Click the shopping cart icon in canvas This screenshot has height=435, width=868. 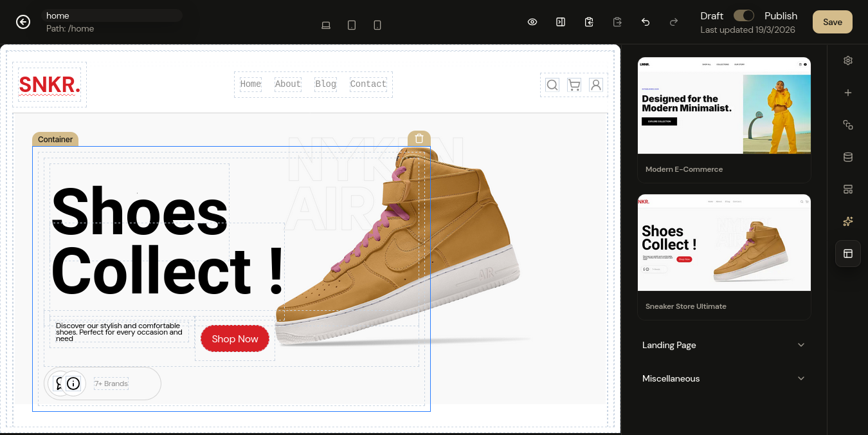click(x=574, y=85)
